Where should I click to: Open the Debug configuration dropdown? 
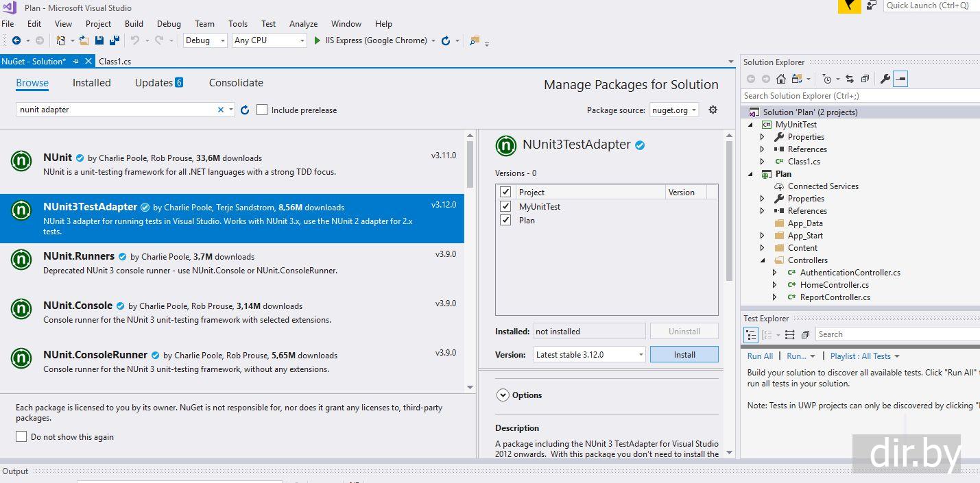click(x=206, y=40)
